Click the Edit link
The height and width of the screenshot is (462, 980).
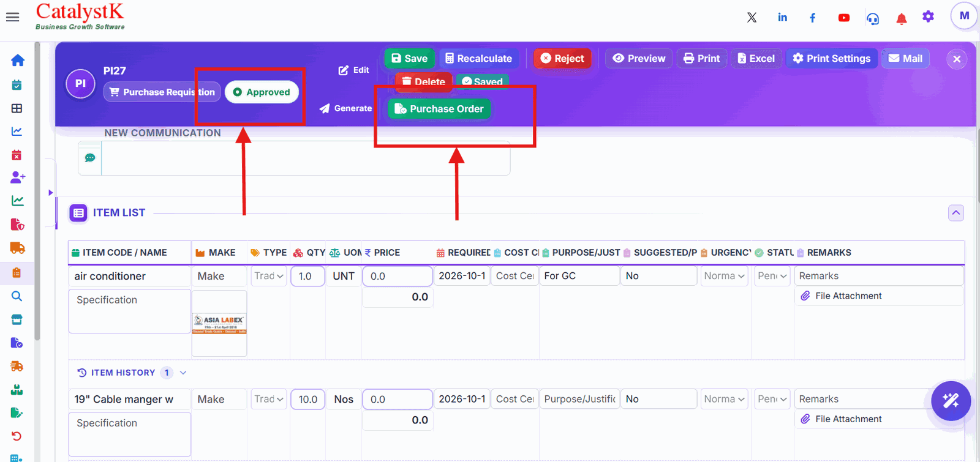coord(354,70)
